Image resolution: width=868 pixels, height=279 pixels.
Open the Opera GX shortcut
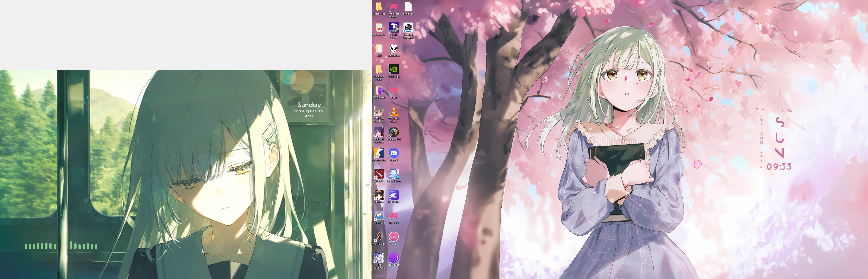point(394,217)
